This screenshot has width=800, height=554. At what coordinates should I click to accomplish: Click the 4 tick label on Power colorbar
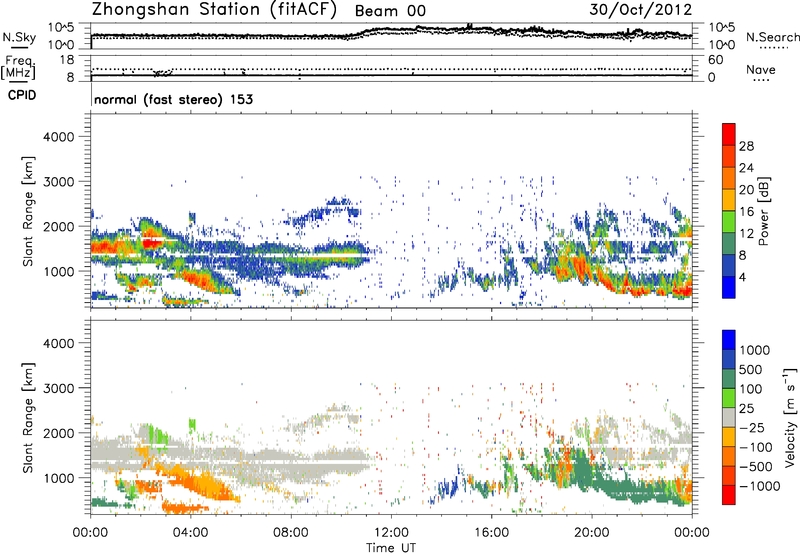pos(743,277)
